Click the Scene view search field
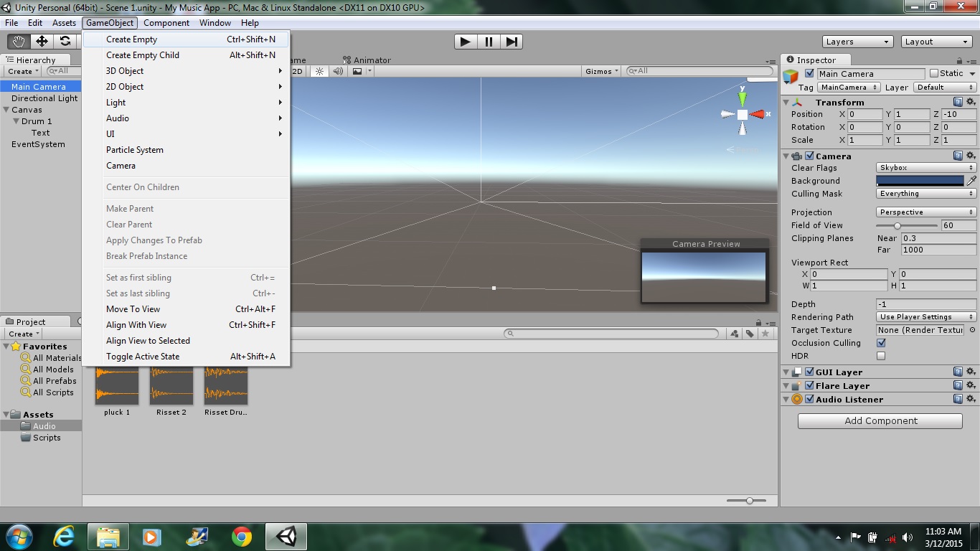Image resolution: width=980 pixels, height=551 pixels. [x=699, y=71]
